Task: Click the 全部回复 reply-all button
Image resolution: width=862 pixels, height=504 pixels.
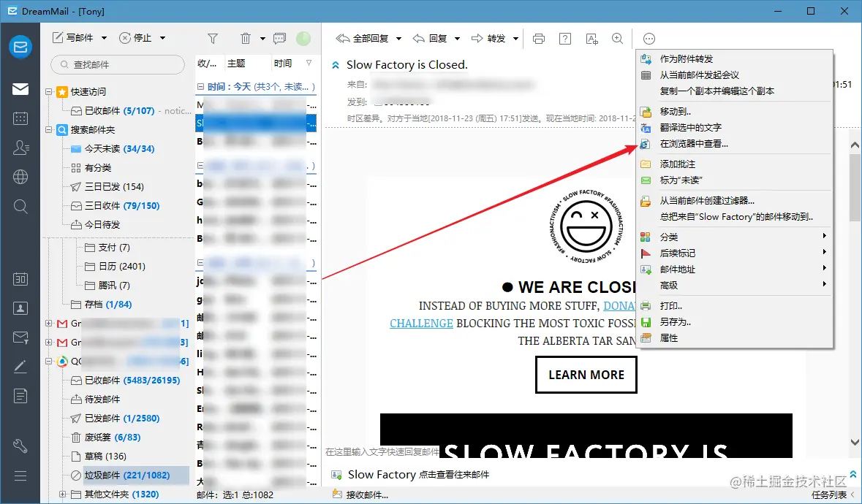Action: coord(363,39)
